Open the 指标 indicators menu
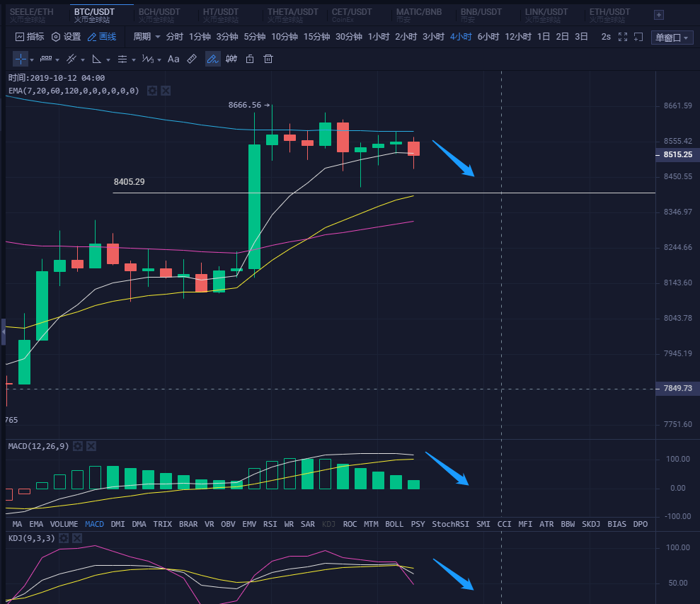 coord(30,37)
